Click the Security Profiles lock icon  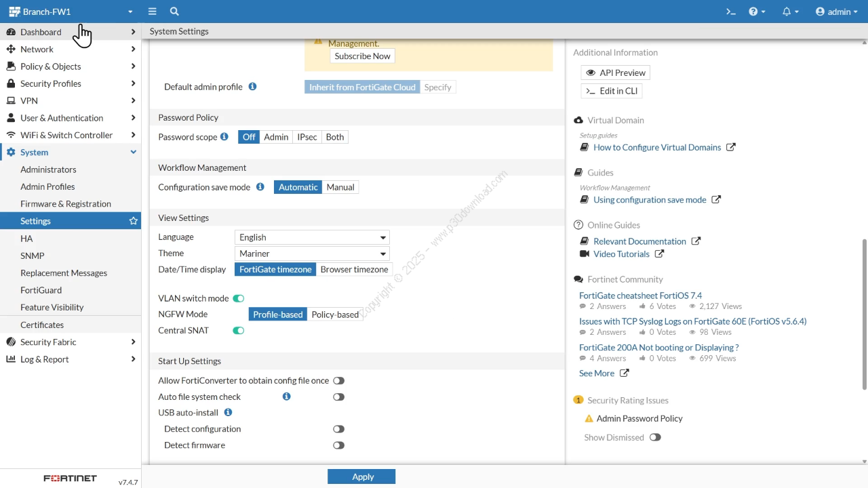coord(11,83)
